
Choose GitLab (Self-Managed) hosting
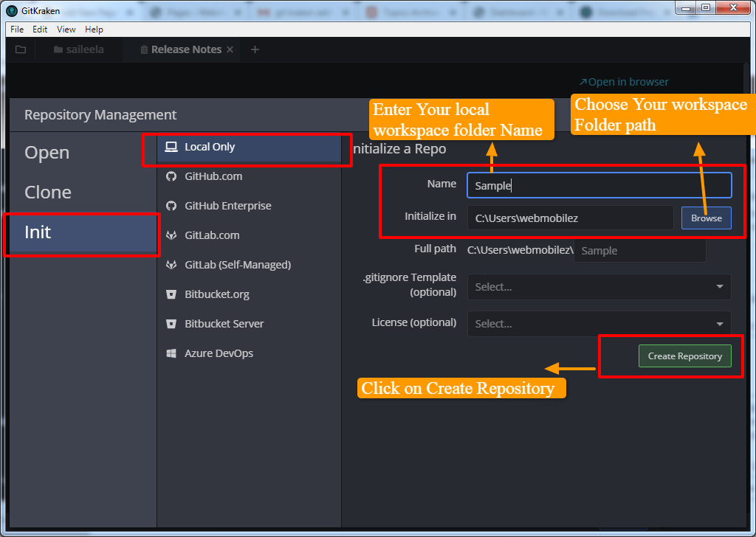(171, 265)
